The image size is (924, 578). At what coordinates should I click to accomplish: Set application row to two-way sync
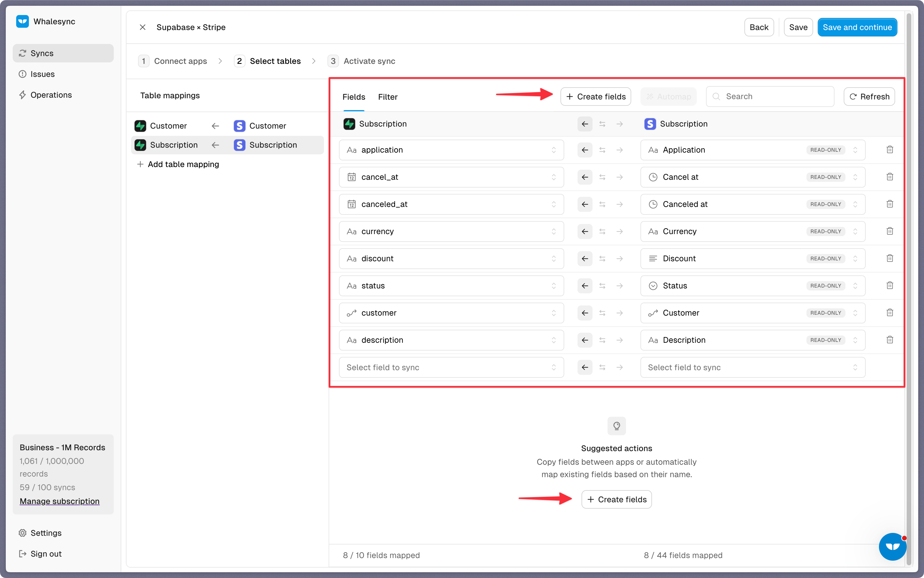pos(602,150)
